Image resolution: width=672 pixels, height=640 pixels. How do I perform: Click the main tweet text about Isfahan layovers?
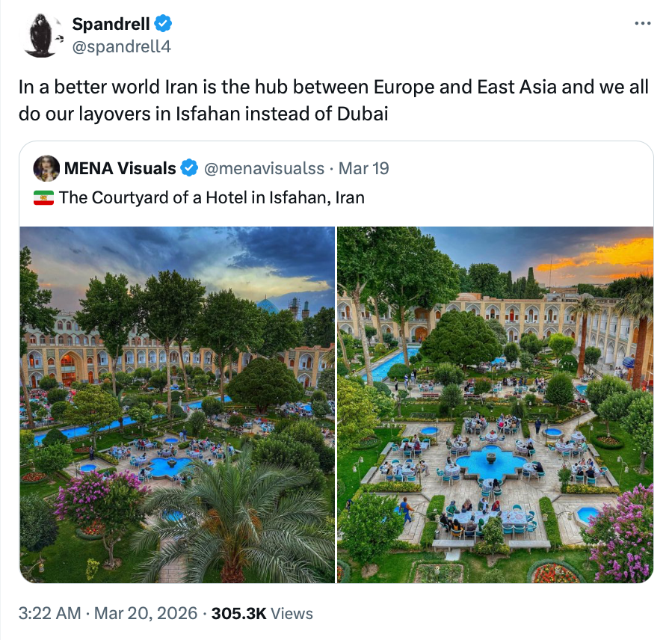(x=333, y=101)
